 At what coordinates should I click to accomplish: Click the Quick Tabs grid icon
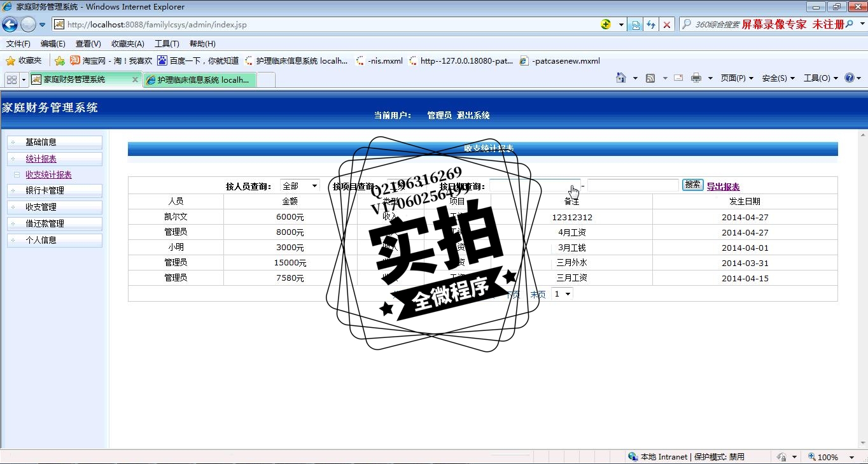coord(11,79)
